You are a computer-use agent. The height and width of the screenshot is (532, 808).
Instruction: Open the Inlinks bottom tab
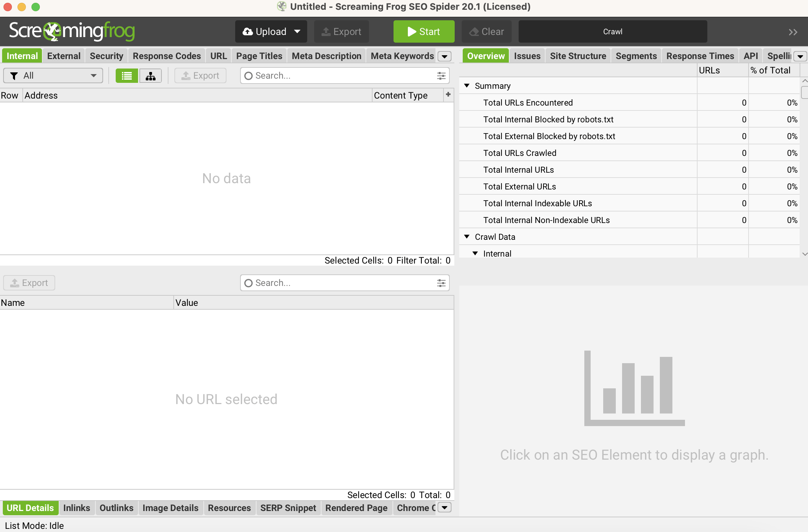tap(77, 508)
